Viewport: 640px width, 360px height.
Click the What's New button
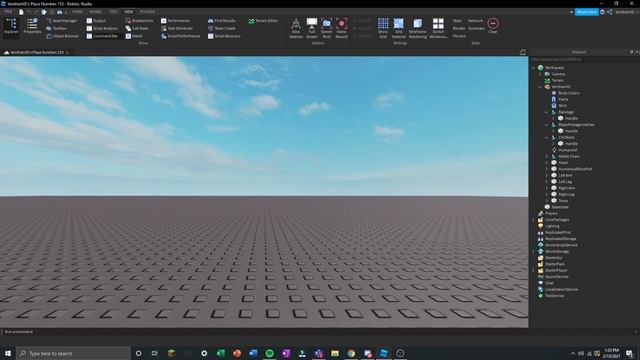(x=587, y=12)
